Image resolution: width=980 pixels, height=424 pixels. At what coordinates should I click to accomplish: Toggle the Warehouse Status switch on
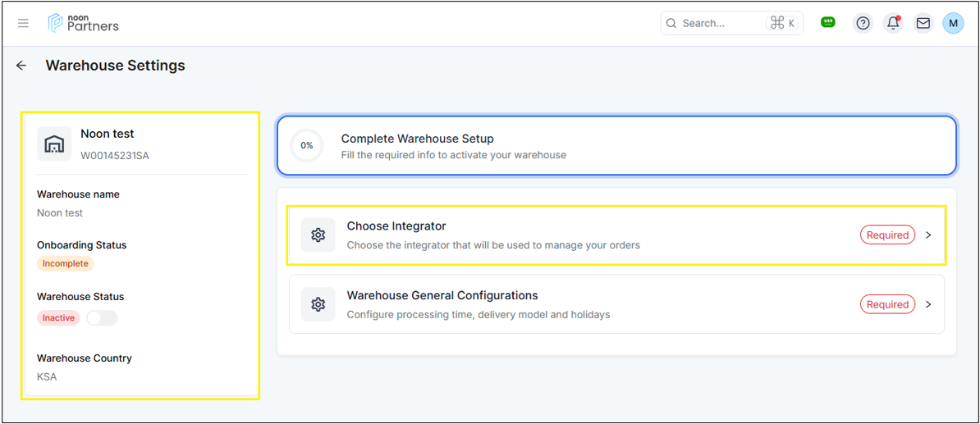click(x=102, y=318)
